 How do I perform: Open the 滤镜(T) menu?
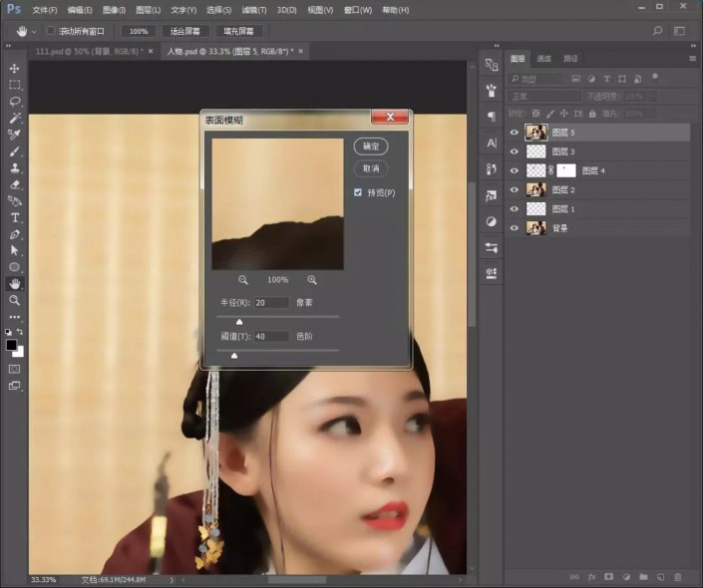(253, 10)
